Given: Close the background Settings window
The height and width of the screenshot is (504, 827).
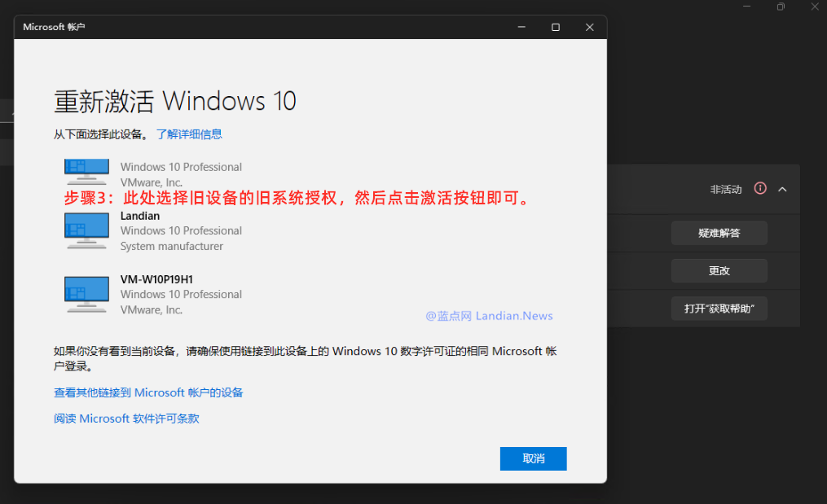Looking at the screenshot, I should pos(815,7).
